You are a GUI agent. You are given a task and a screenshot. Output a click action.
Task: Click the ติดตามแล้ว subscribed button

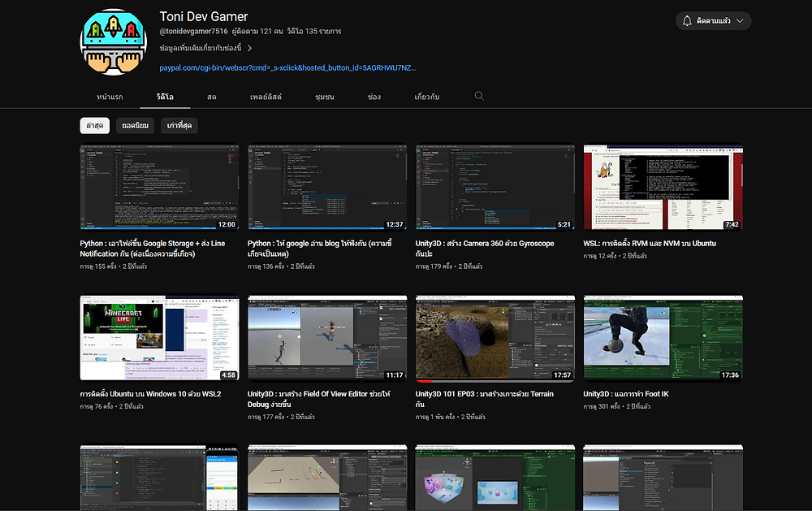715,20
